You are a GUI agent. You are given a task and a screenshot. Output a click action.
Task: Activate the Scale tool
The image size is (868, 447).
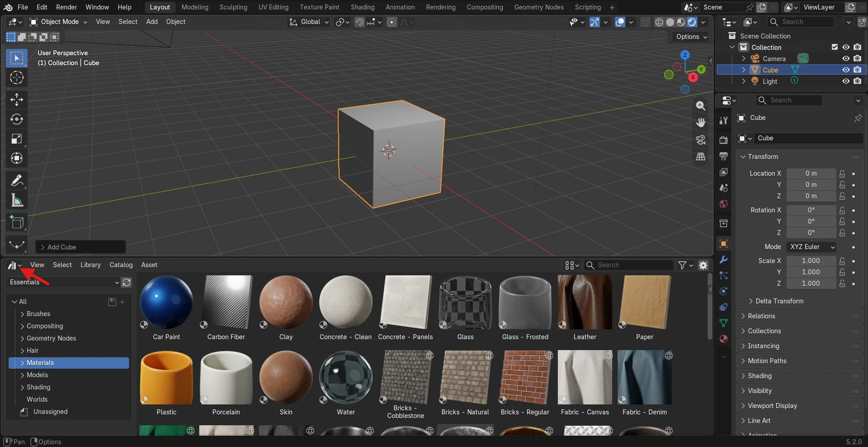(17, 139)
